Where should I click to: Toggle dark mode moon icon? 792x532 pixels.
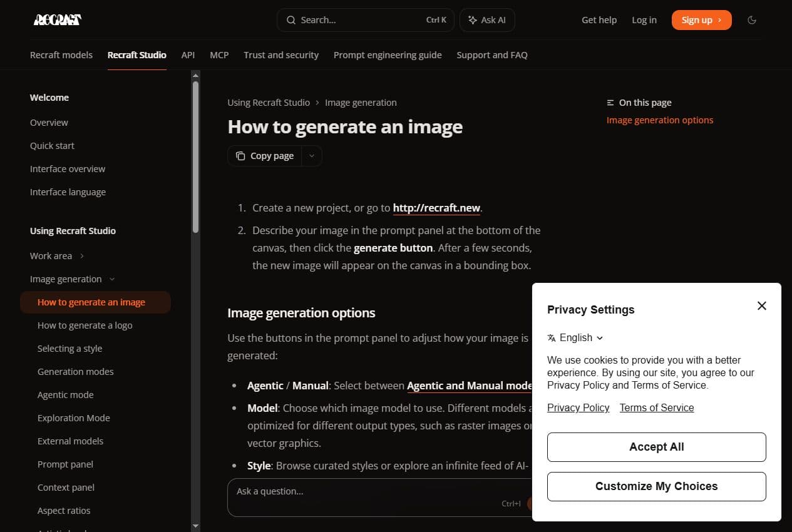tap(752, 20)
